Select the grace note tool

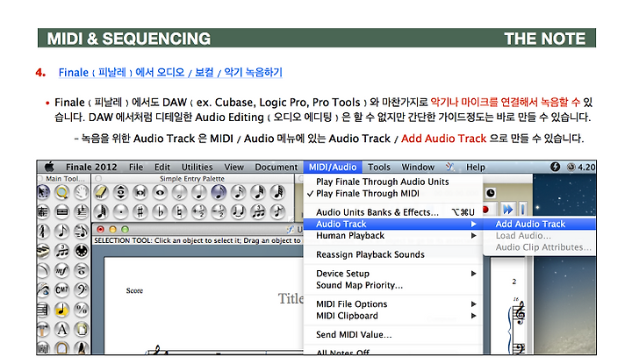(277, 211)
